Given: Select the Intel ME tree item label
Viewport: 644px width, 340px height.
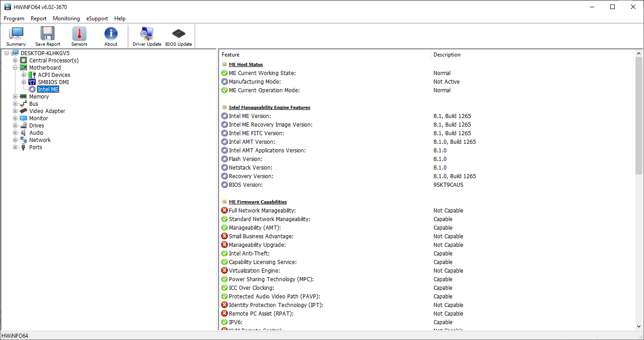Looking at the screenshot, I should pos(48,90).
